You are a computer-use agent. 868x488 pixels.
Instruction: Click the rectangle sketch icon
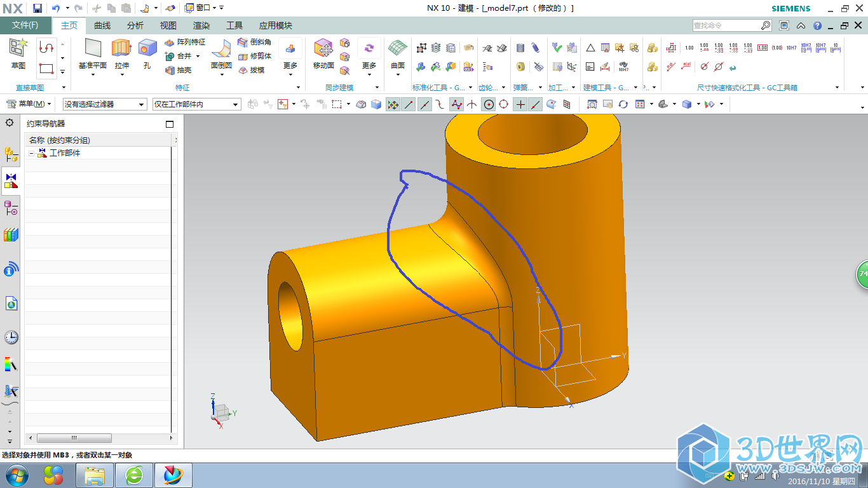[46, 68]
